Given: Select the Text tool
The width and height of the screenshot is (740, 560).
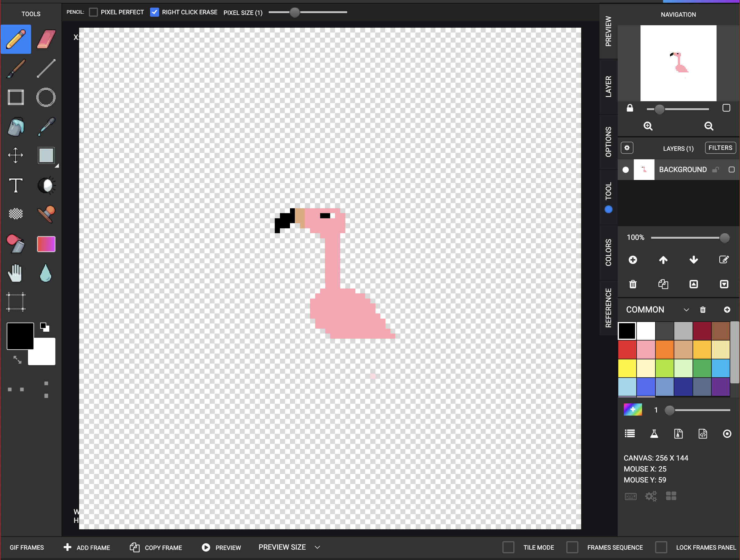Looking at the screenshot, I should 16,185.
